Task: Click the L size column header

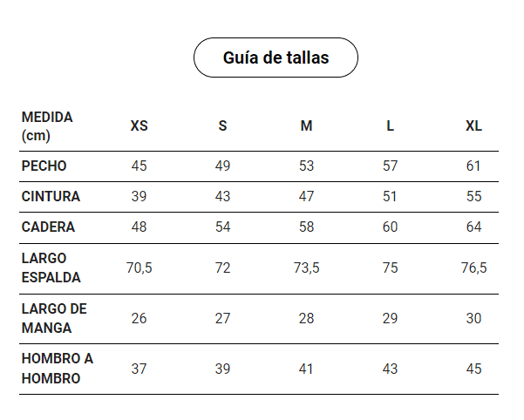Action: (390, 126)
